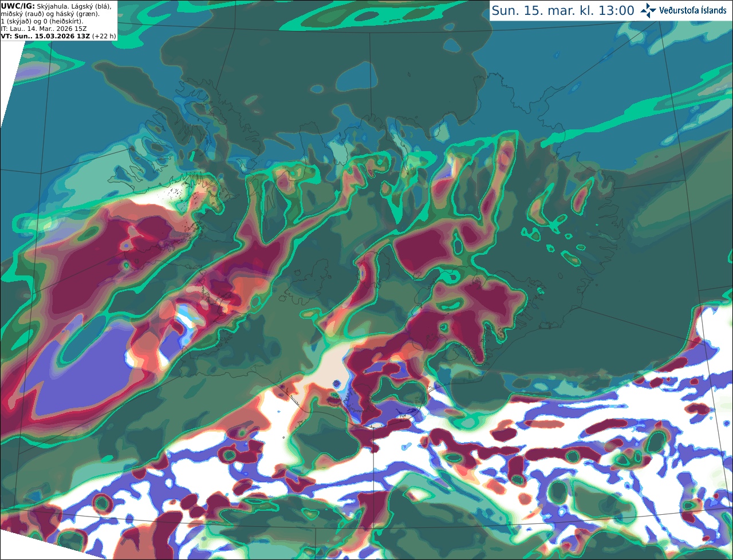
Task: Click the legend line "1 (skýjað) og 0 (heiðskírt)."
Action: coord(42,22)
